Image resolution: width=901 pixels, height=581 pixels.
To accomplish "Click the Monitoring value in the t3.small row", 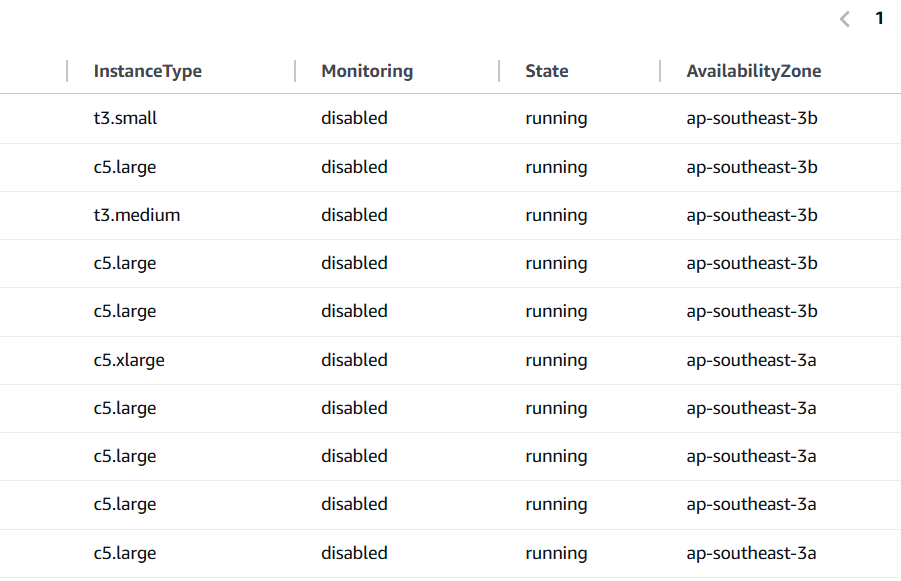I will [354, 118].
